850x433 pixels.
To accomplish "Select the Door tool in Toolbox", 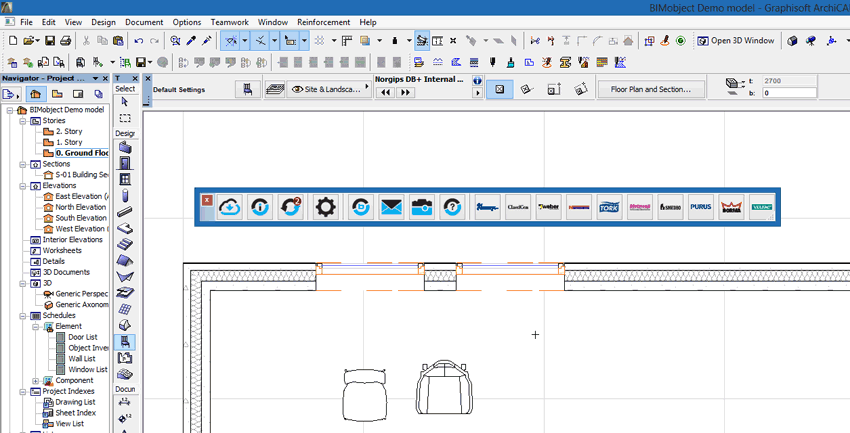I will pos(125,163).
